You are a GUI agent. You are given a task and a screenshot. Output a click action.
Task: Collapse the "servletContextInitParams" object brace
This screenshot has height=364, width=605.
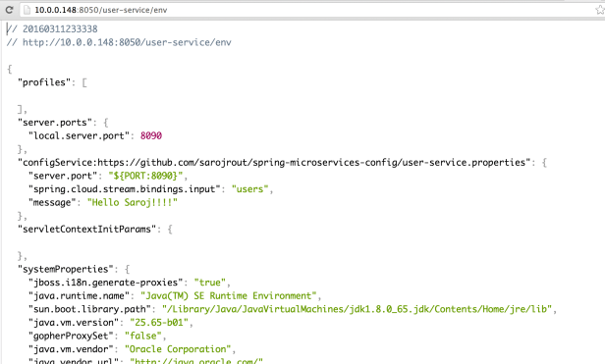[170, 230]
